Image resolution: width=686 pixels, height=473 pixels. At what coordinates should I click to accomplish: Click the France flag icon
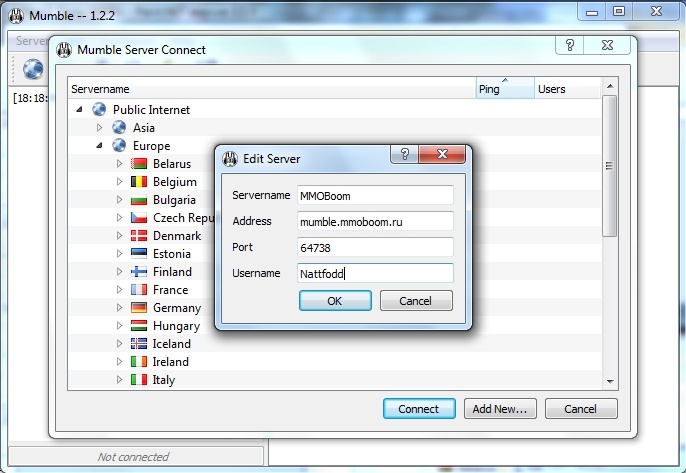click(x=139, y=290)
